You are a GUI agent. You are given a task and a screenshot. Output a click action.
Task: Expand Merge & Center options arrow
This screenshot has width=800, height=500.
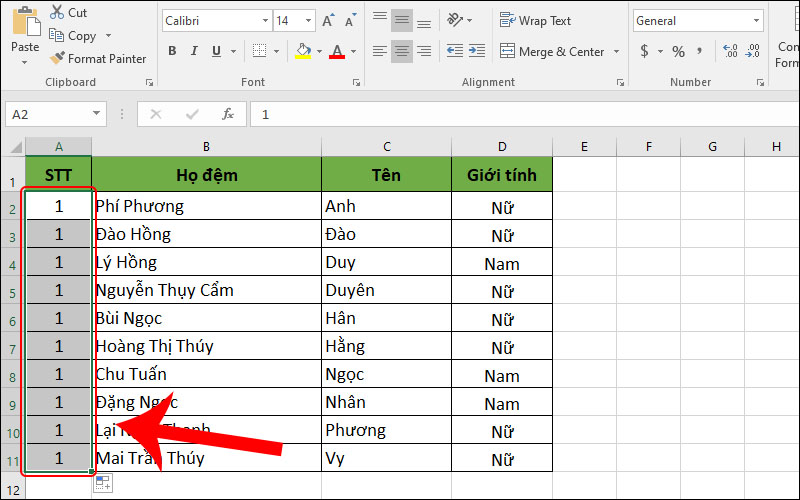(616, 52)
